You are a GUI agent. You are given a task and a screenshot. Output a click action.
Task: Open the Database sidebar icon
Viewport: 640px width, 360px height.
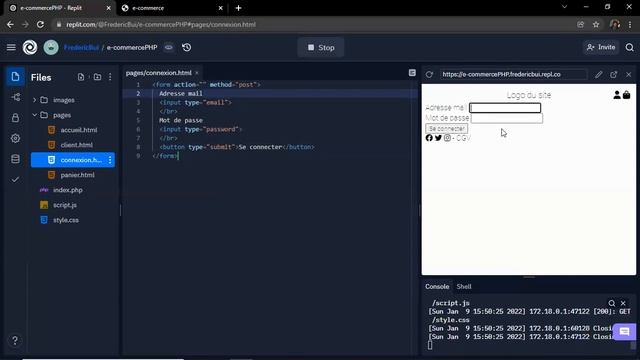click(15, 159)
